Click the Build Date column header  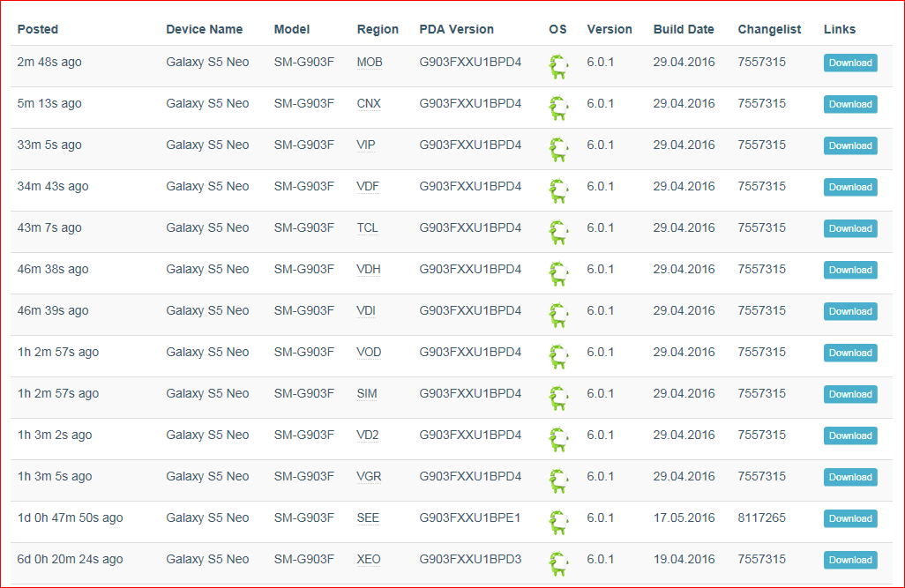[684, 29]
